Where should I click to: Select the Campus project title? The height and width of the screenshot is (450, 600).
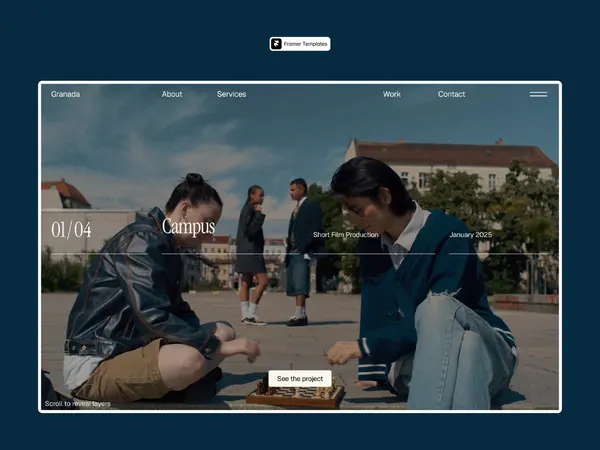pyautogui.click(x=188, y=227)
